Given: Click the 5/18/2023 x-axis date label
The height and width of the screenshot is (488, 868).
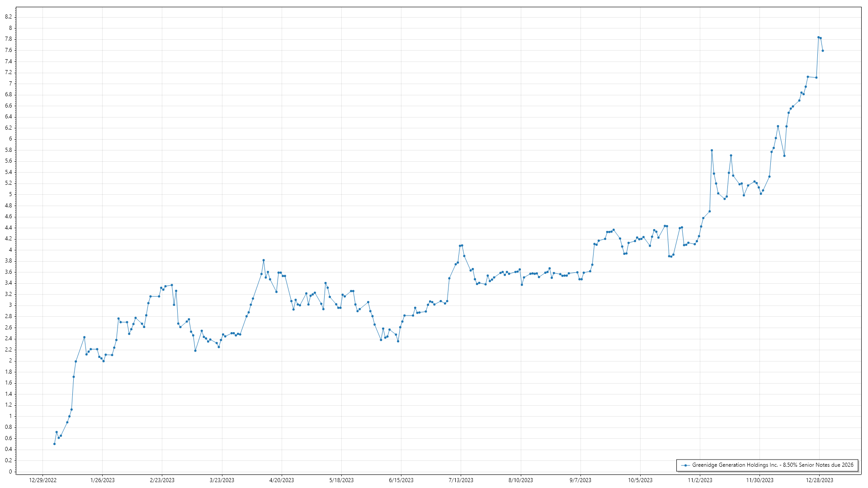Looking at the screenshot, I should (x=341, y=480).
